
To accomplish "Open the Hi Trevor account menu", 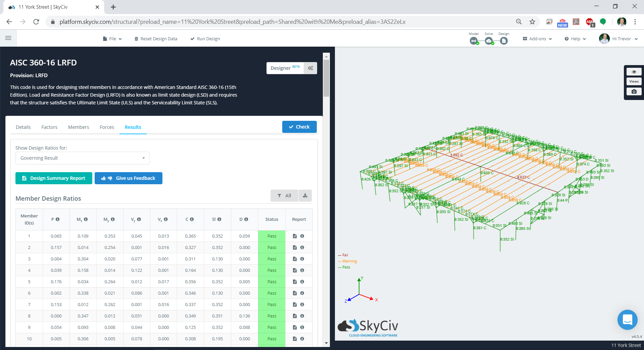I will point(618,39).
